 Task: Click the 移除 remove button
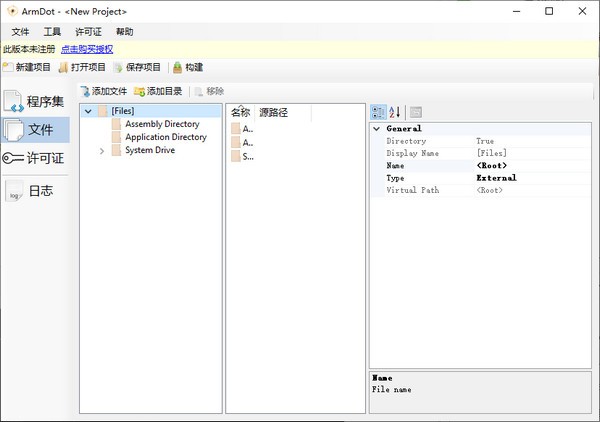[209, 91]
